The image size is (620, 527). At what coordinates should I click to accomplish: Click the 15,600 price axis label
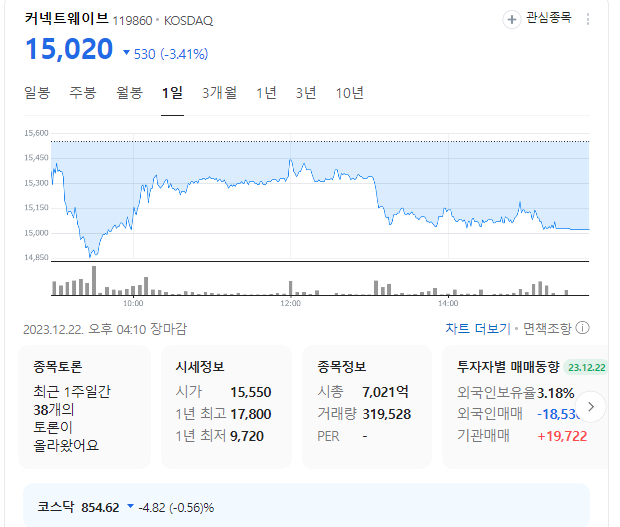click(x=36, y=133)
